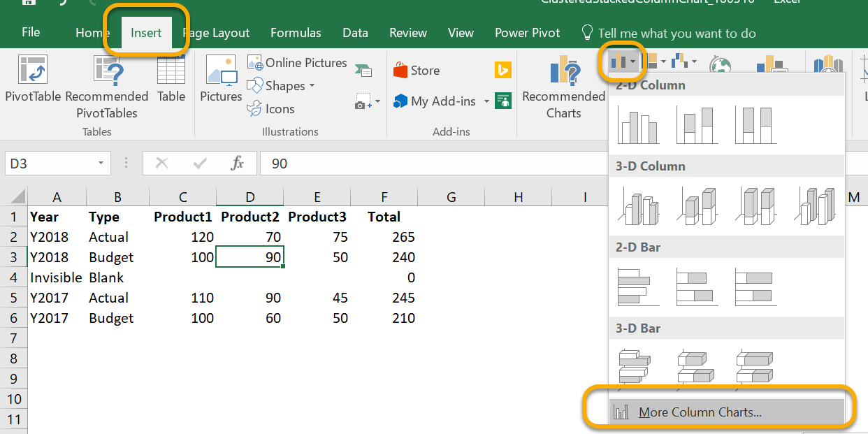This screenshot has width=868, height=434.
Task: Open the Power Pivot tab
Action: pyautogui.click(x=528, y=33)
